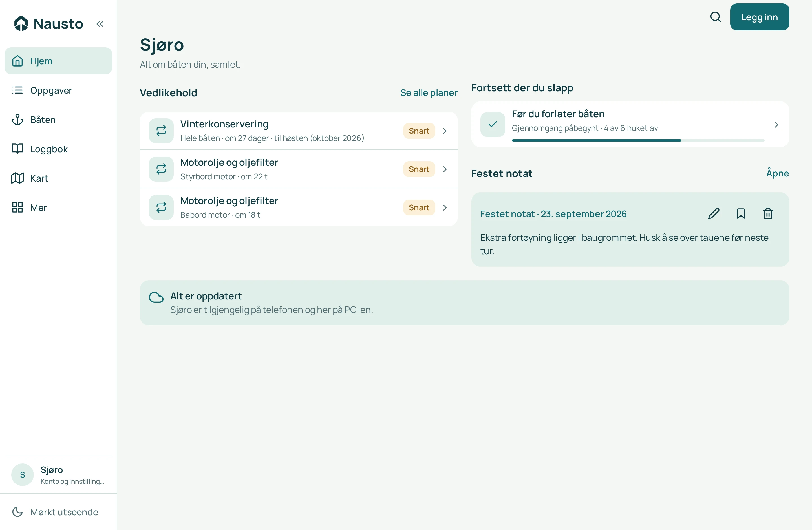Toggle bookmark pin on the note
Screen dimensions: 812x530
[741, 214]
